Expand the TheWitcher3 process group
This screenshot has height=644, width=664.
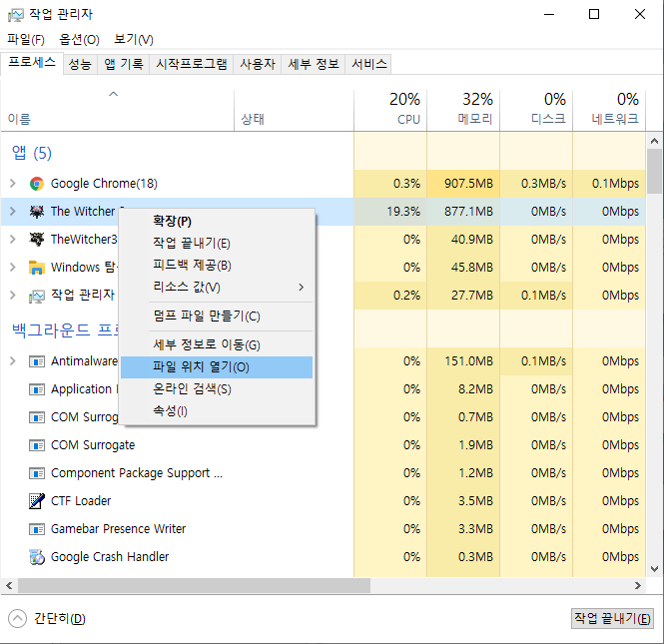point(13,240)
